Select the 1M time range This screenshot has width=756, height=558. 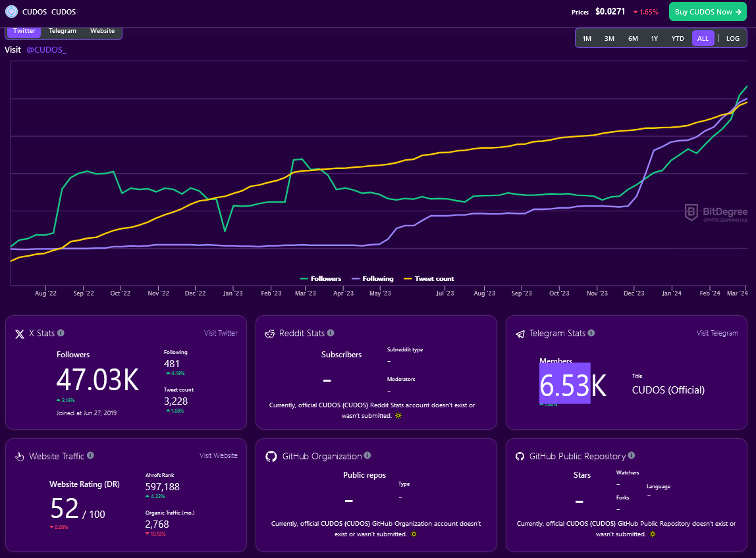[x=587, y=39]
